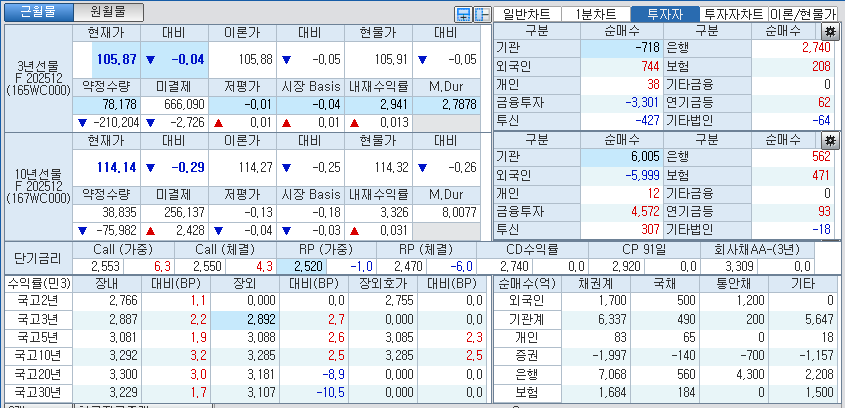The width and height of the screenshot is (845, 408).
Task: Click the 국고2년 row label
Action: (38, 301)
